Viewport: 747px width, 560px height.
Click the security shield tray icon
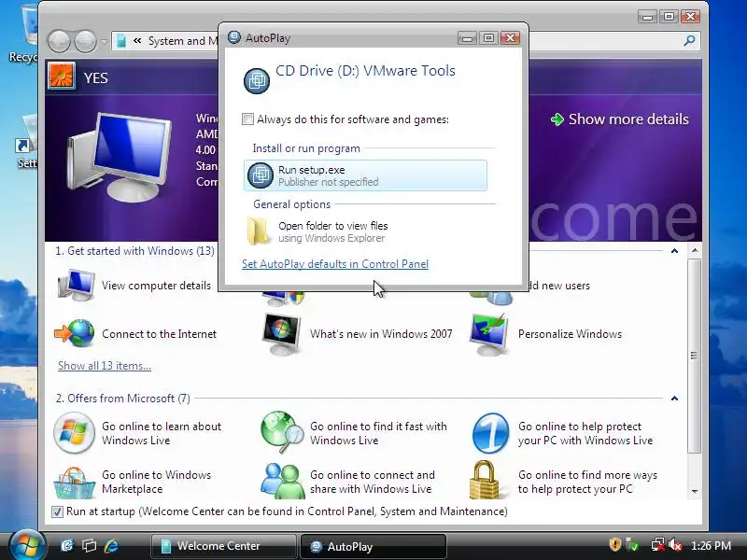pos(615,544)
